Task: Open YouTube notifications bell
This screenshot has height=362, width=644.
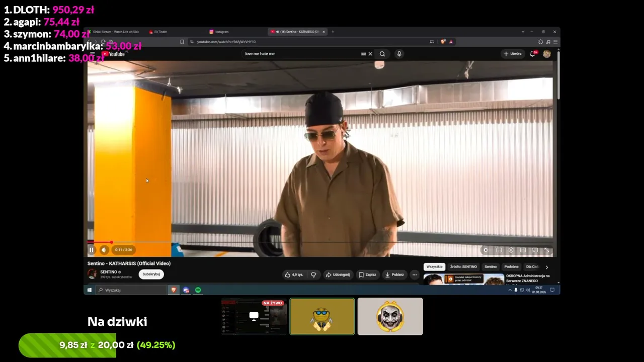Action: (533, 54)
